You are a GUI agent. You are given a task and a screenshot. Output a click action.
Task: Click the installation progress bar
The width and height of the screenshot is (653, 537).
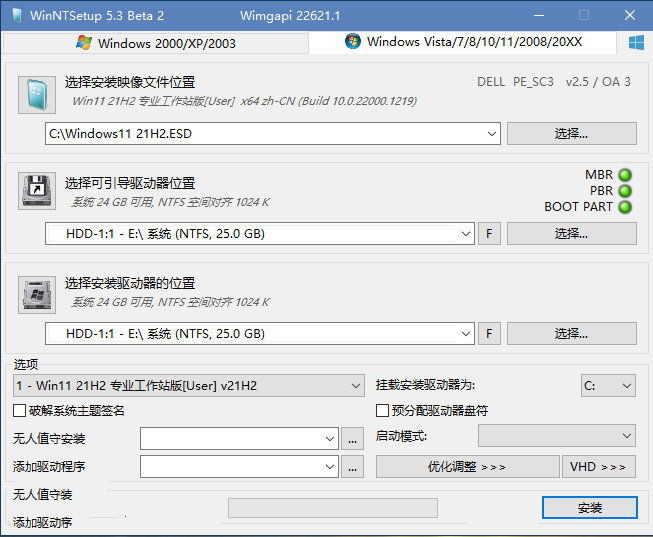pyautogui.click(x=333, y=508)
